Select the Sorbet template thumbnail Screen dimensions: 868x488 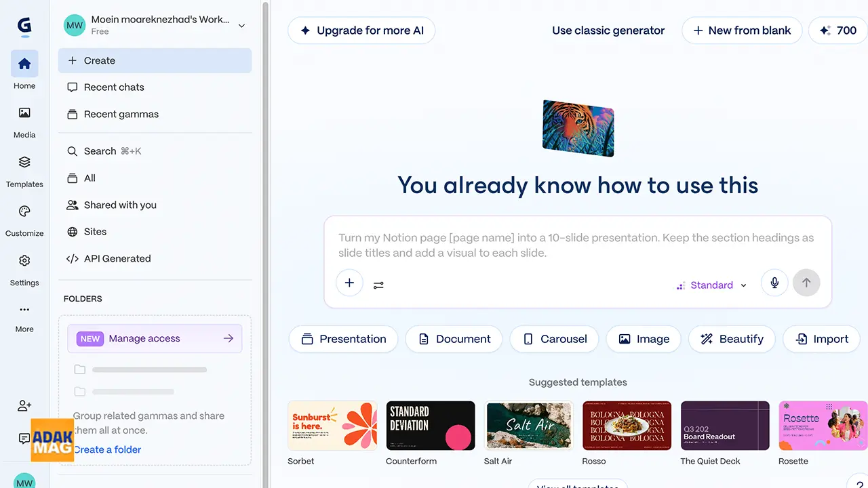point(332,426)
